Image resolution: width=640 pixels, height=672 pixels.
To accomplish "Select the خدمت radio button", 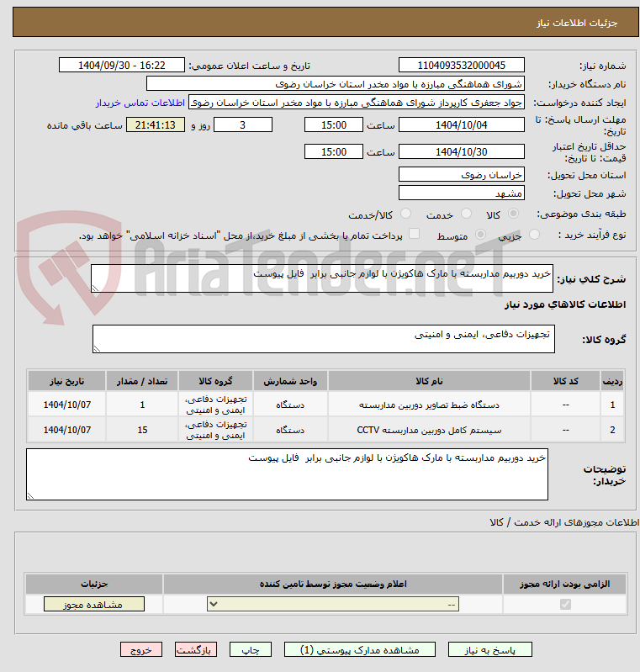I will 466,214.
